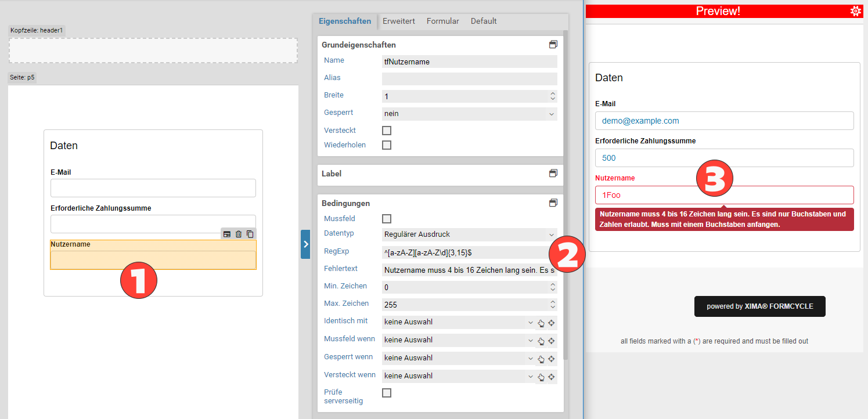Toggle the Versteckt checkbox
Screen dimensions: 868x419
(x=387, y=131)
